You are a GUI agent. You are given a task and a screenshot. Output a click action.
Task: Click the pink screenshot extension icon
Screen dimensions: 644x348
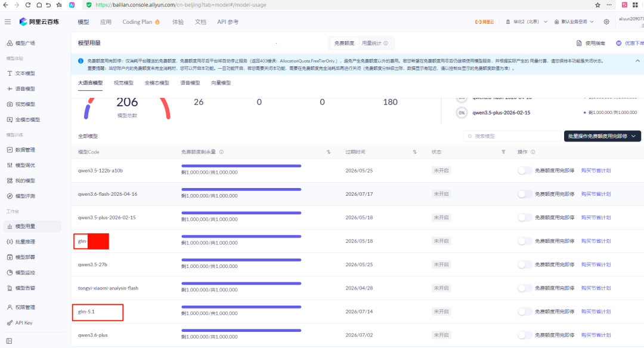[624, 5]
